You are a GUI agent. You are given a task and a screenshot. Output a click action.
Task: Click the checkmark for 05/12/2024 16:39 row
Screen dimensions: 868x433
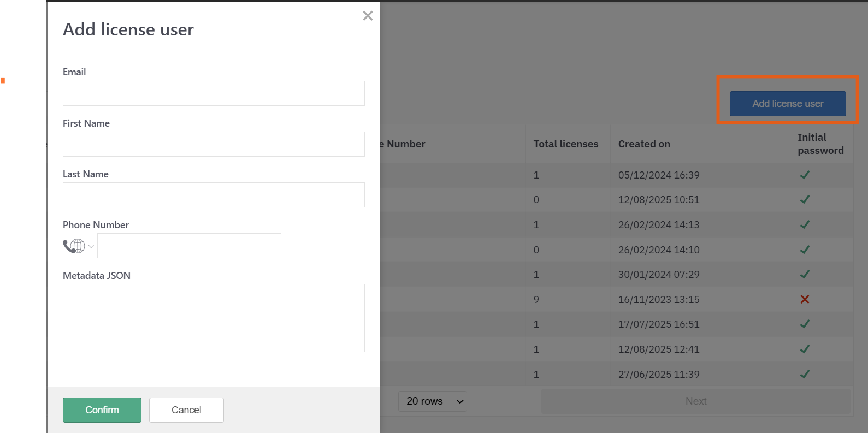805,175
